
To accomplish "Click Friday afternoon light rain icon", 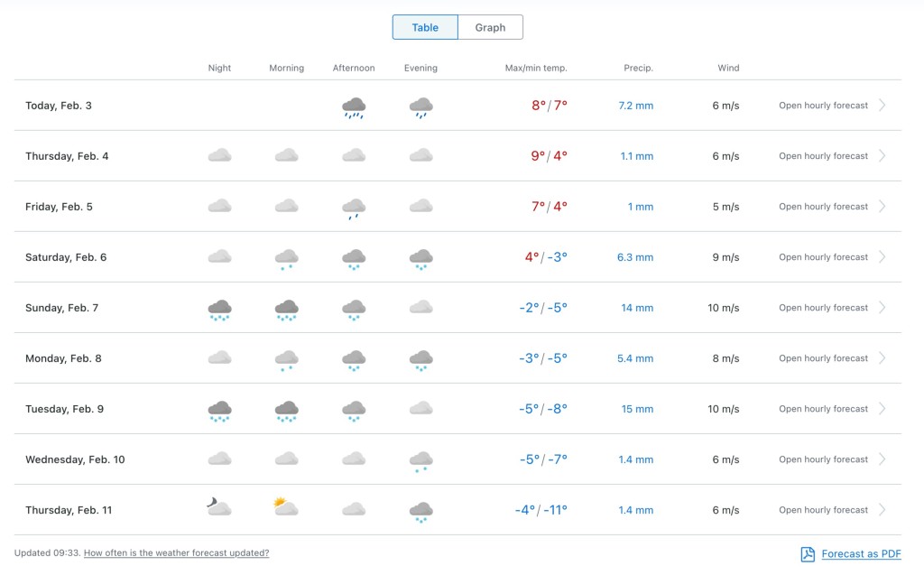I will click(354, 209).
